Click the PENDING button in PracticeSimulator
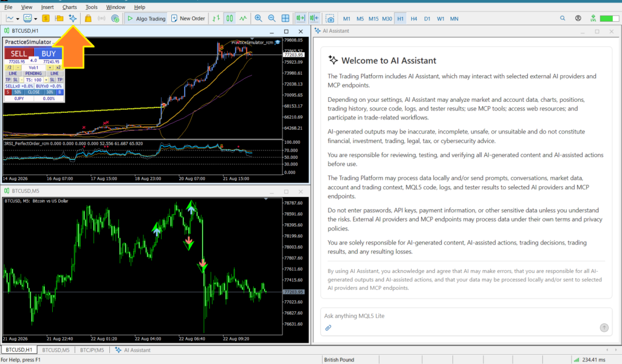This screenshot has height=364, width=622. (33, 73)
